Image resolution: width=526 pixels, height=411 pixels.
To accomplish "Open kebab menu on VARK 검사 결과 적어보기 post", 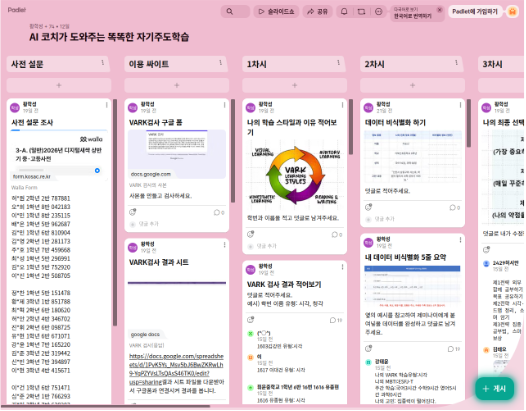I will 342,267.
